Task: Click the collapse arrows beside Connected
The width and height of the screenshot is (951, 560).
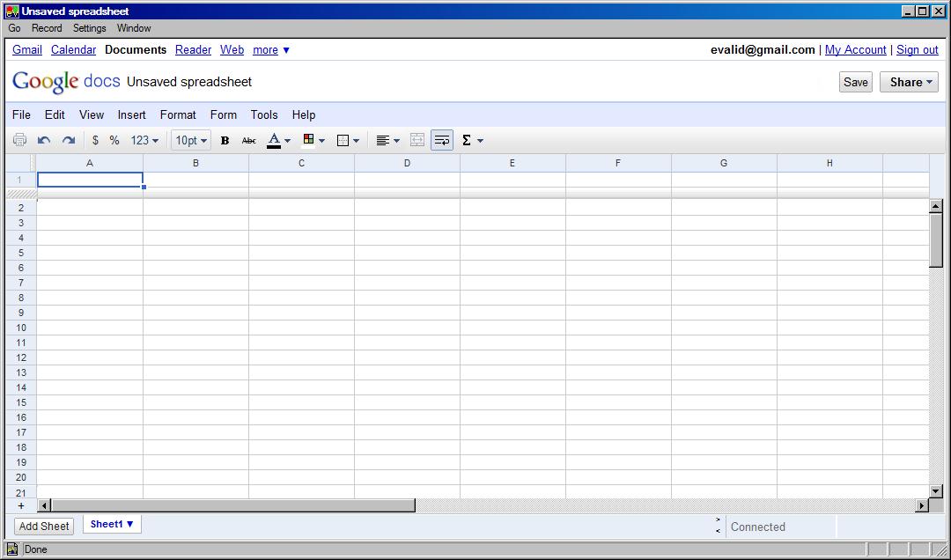Action: click(719, 526)
